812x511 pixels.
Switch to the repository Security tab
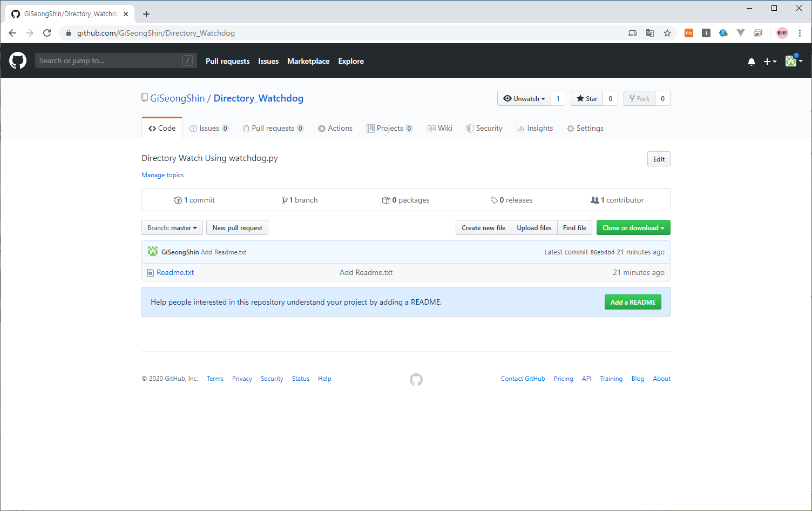pyautogui.click(x=484, y=128)
